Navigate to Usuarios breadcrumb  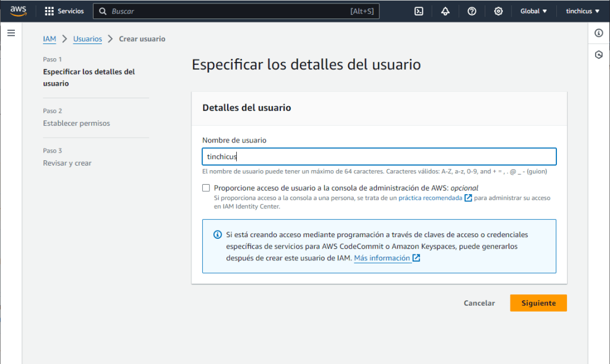pos(88,39)
